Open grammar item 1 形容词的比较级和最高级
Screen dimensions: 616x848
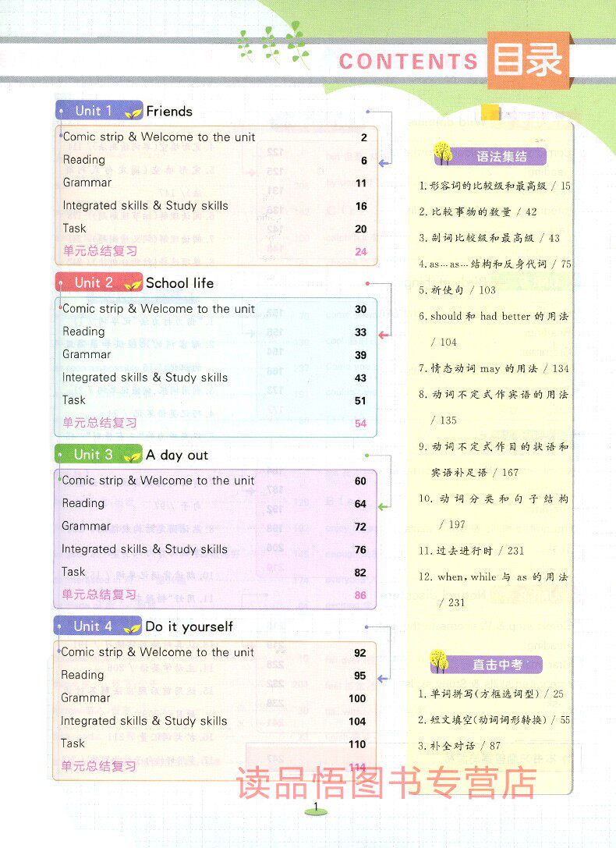pyautogui.click(x=494, y=186)
